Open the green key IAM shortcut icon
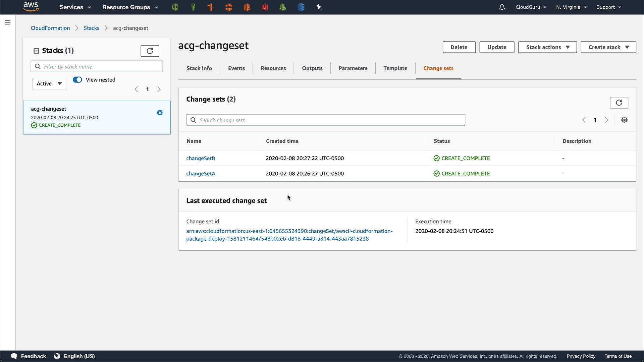The width and height of the screenshot is (644, 362). [x=193, y=7]
